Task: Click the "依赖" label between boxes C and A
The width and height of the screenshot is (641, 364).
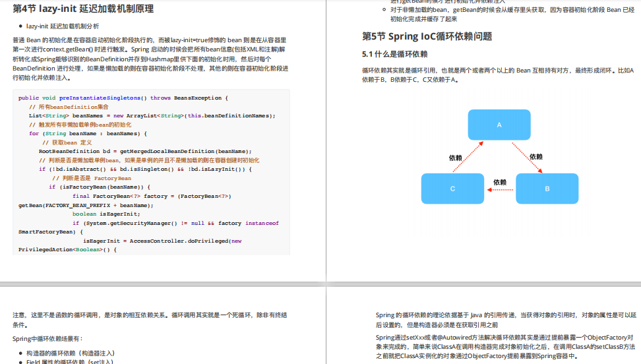Action: click(456, 158)
